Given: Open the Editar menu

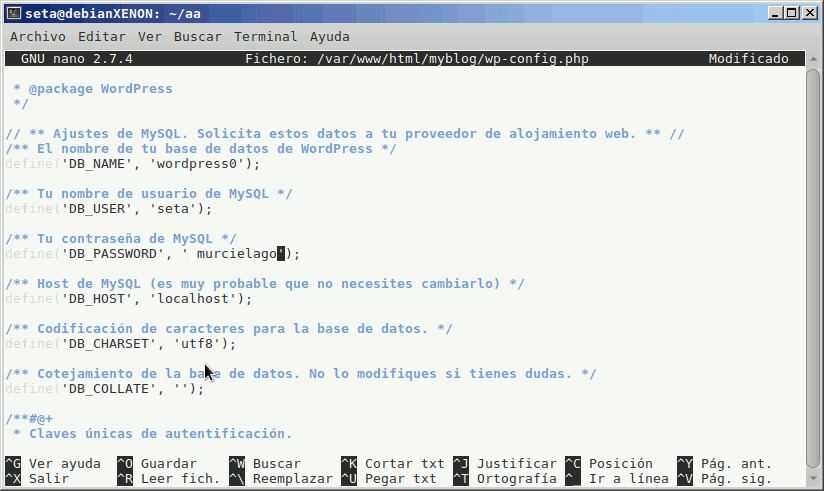Looking at the screenshot, I should pos(101,37).
